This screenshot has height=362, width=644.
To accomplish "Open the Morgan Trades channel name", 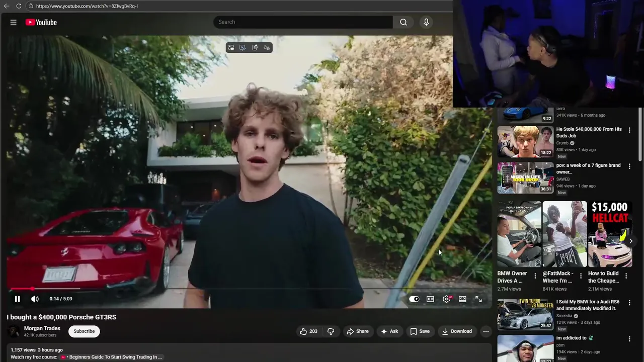I will tap(42, 328).
